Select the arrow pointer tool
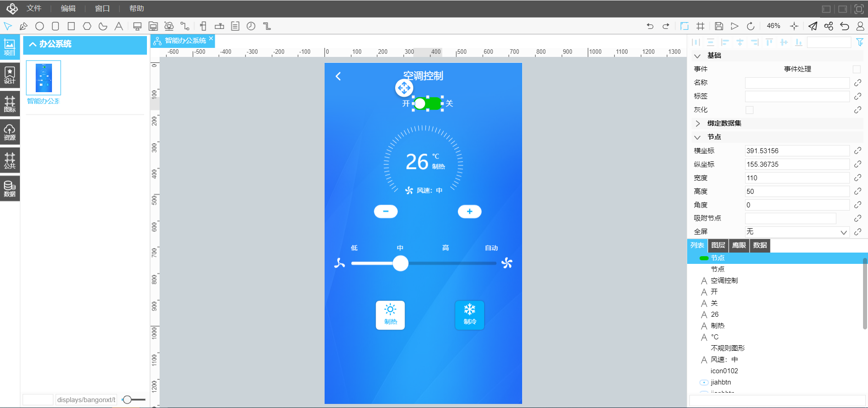Image resolution: width=868 pixels, height=408 pixels. click(x=8, y=26)
